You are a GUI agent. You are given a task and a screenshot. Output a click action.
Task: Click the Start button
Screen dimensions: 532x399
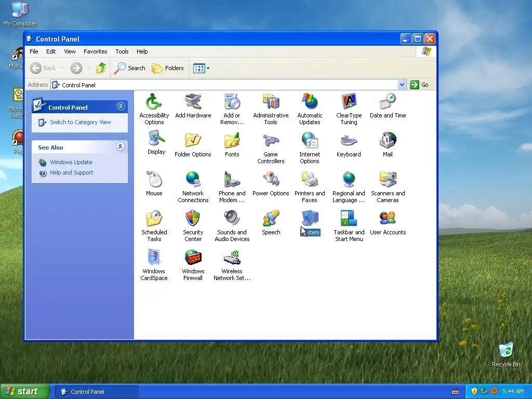point(24,392)
